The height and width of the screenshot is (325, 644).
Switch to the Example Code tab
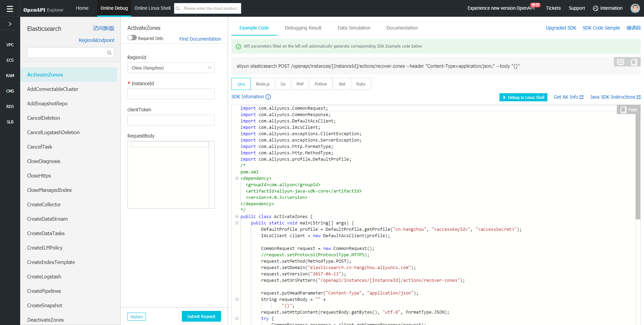point(254,28)
